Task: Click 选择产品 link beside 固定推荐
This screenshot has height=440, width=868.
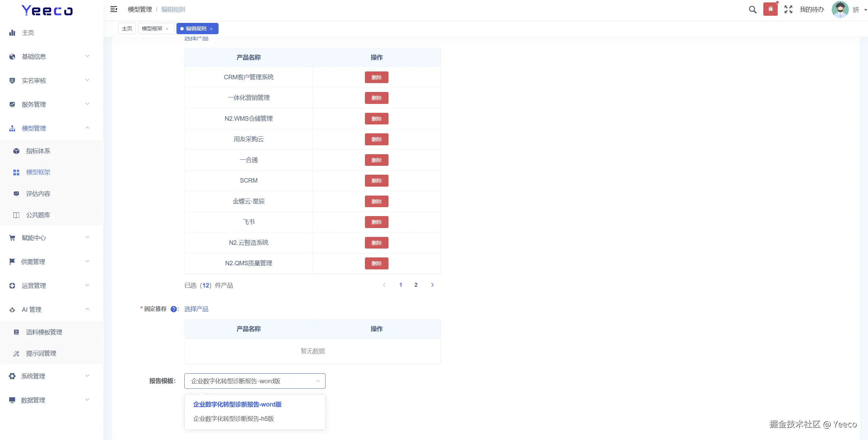Action: pos(196,309)
